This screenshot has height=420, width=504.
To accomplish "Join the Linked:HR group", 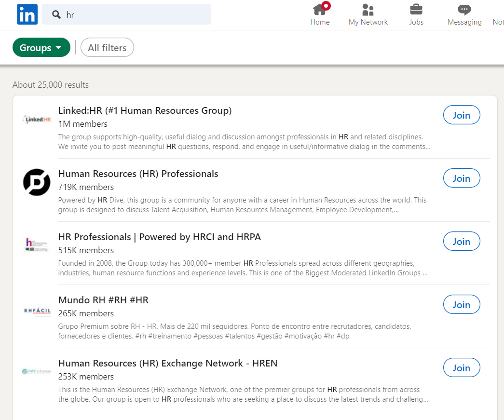I will coord(462,115).
